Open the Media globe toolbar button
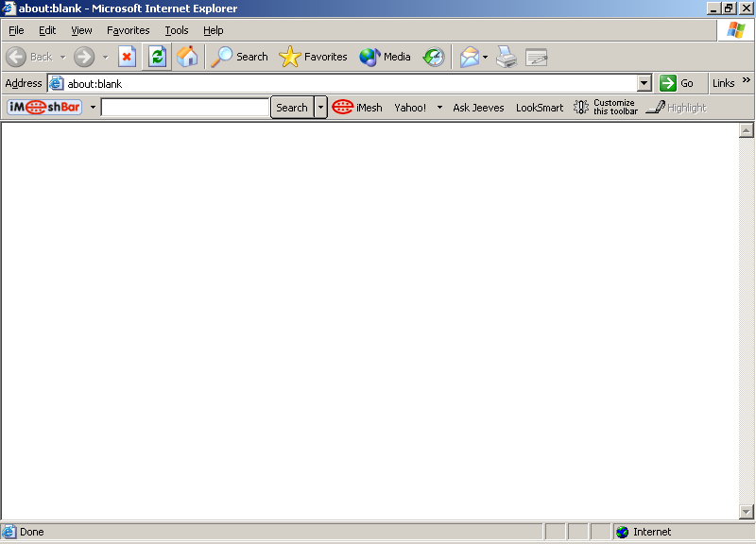Image resolution: width=756 pixels, height=544 pixels. [385, 57]
